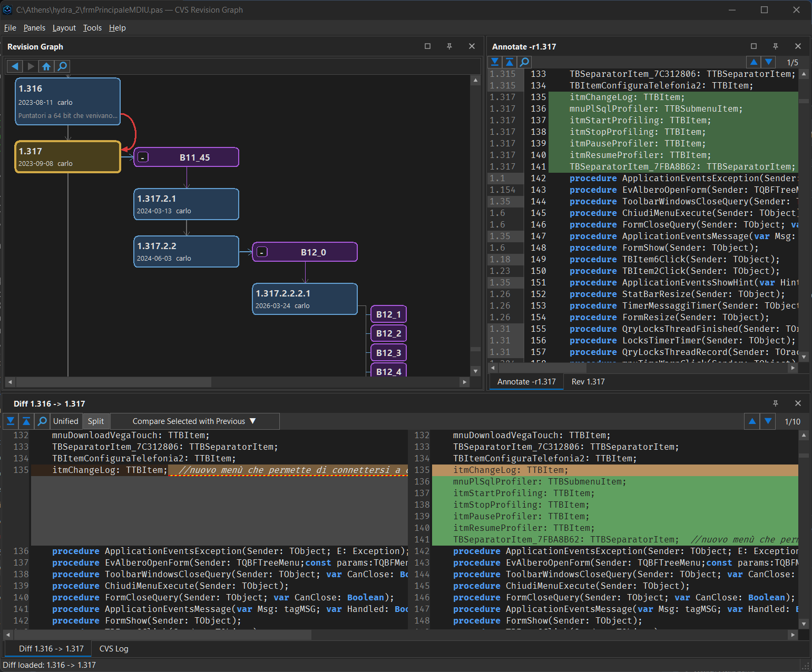Open the Help menu
812x672 pixels.
click(118, 28)
